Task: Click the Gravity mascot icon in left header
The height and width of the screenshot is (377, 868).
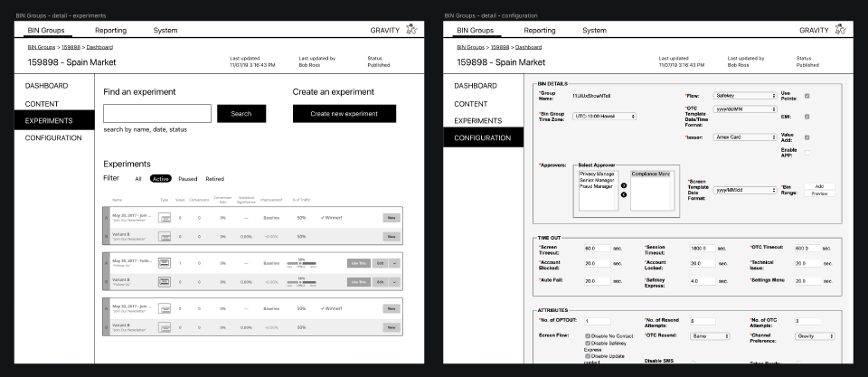Action: [411, 29]
